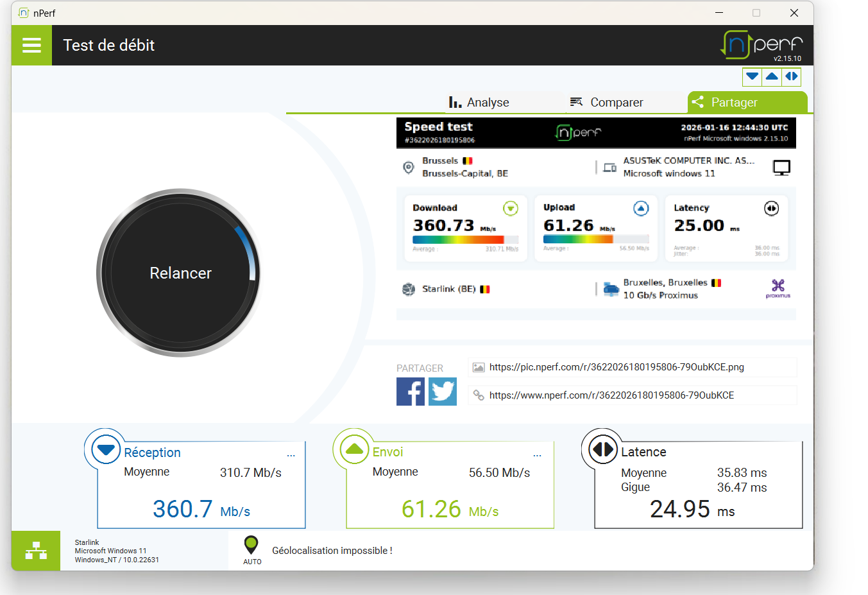The height and width of the screenshot is (595, 868).
Task: Close the nPerf window
Action: pyautogui.click(x=794, y=13)
